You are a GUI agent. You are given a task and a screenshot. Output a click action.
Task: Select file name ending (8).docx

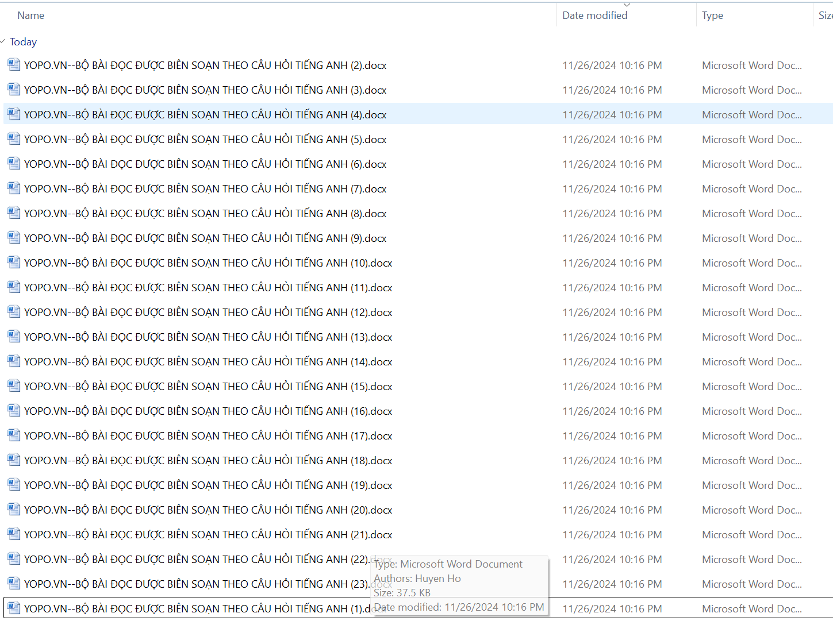tap(205, 214)
